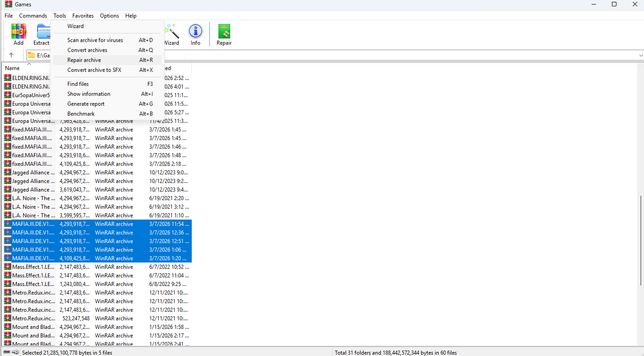Click the archive icon of the 523,247,548 byte file
This screenshot has width=644, height=356.
(8, 318)
